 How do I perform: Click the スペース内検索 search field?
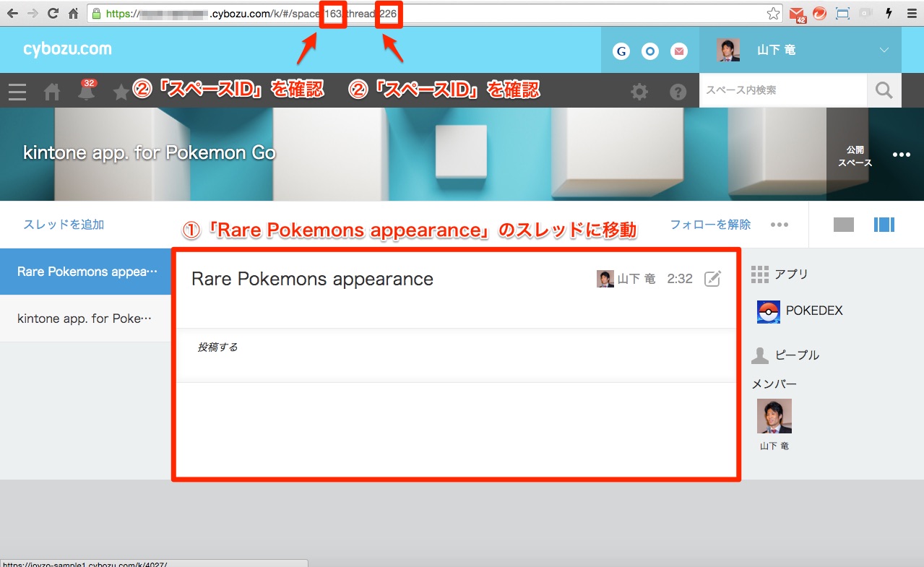(x=783, y=90)
